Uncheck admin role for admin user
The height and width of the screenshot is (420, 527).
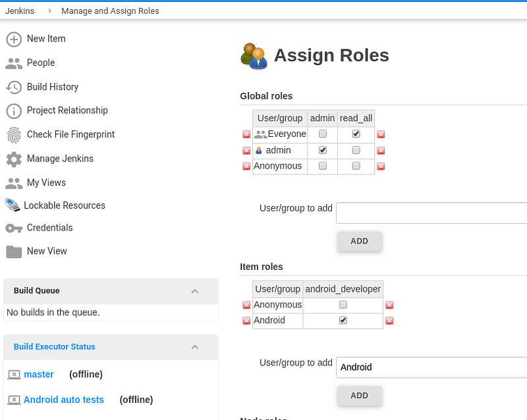point(323,150)
